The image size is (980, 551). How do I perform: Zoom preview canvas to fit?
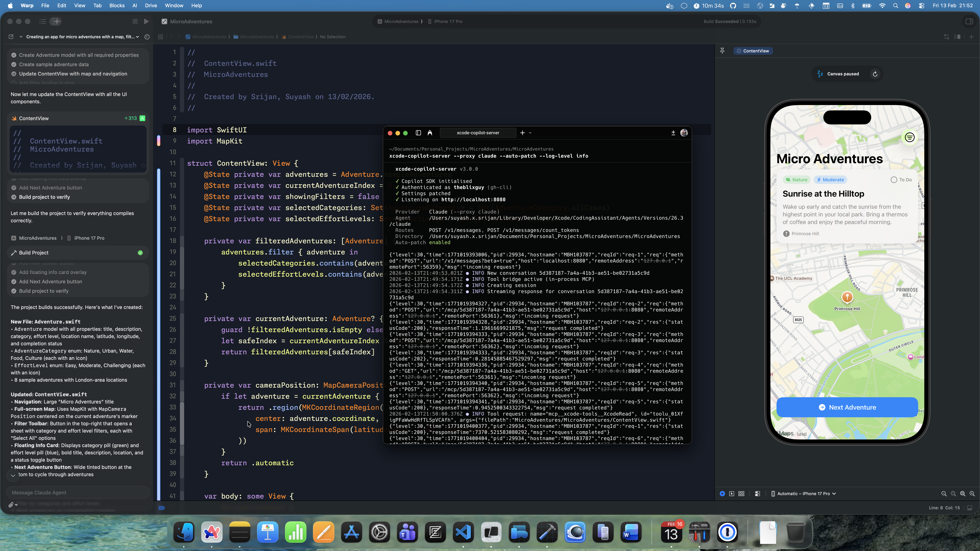[x=963, y=494]
